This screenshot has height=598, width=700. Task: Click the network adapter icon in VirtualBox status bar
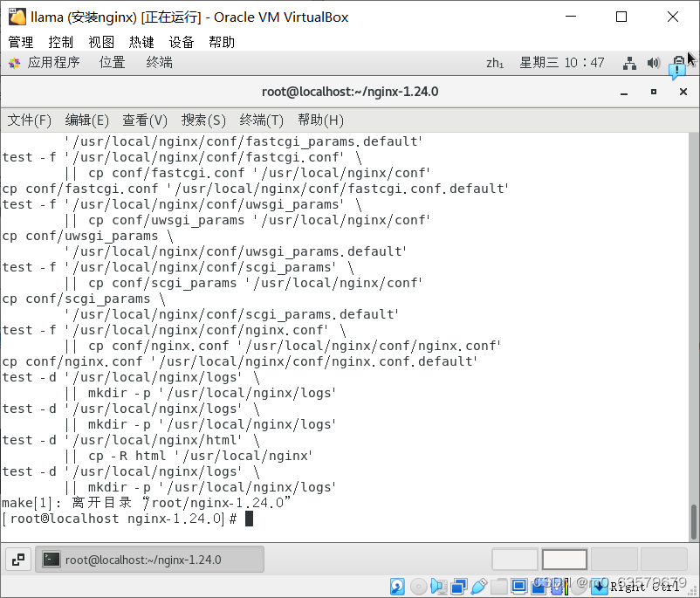pos(457,586)
